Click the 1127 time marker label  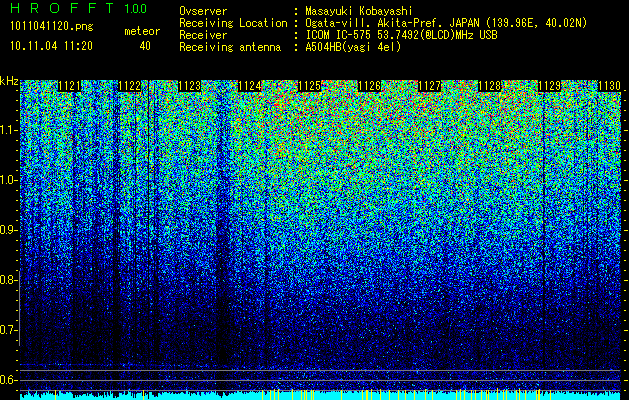[x=430, y=86]
